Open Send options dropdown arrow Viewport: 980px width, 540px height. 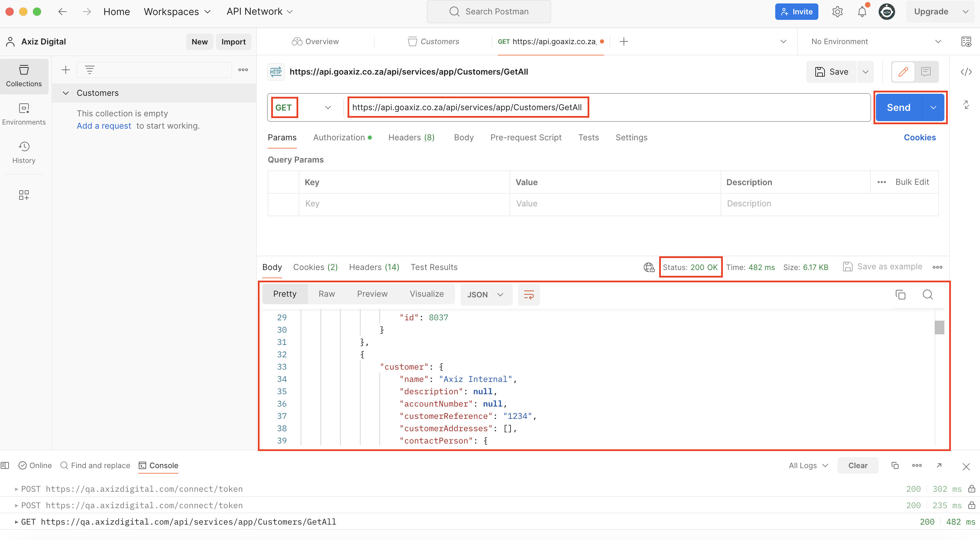click(933, 107)
